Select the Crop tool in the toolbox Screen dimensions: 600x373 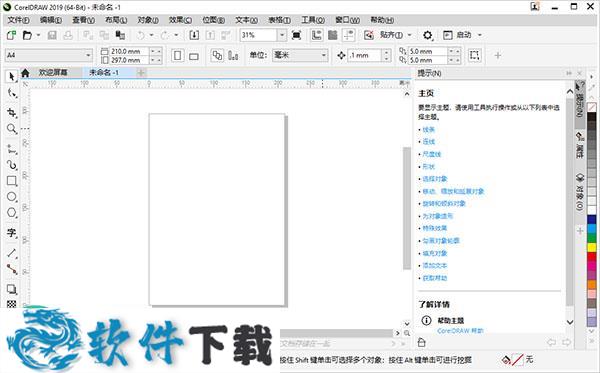[11, 112]
